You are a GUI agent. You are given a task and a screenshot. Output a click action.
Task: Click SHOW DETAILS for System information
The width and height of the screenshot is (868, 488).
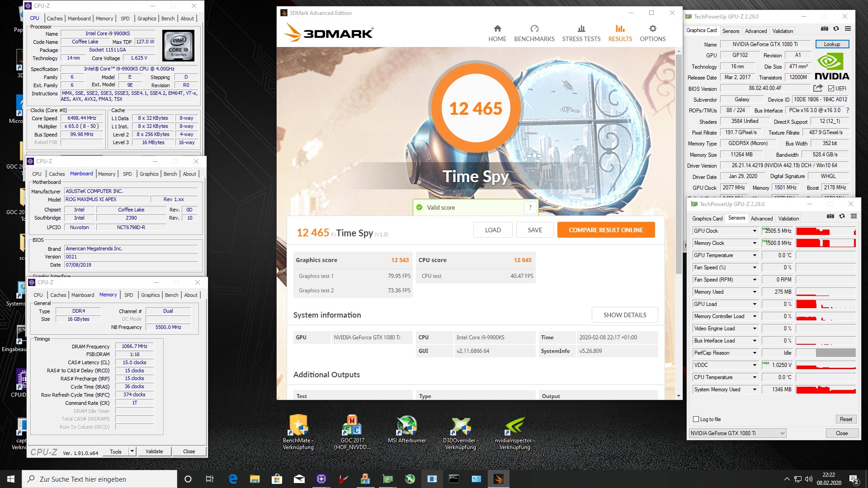pyautogui.click(x=625, y=315)
